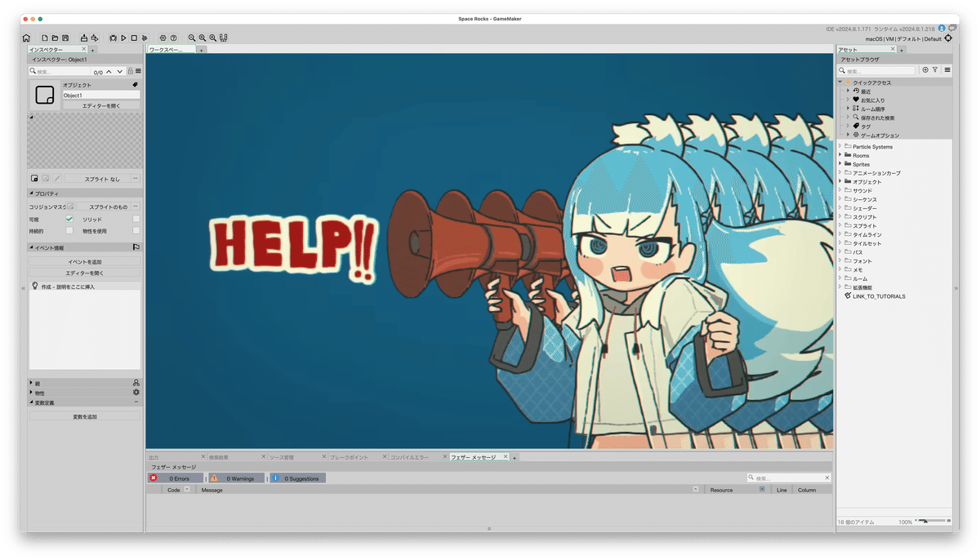Collapse the プロパティ section
The image size is (980, 560).
tap(31, 193)
